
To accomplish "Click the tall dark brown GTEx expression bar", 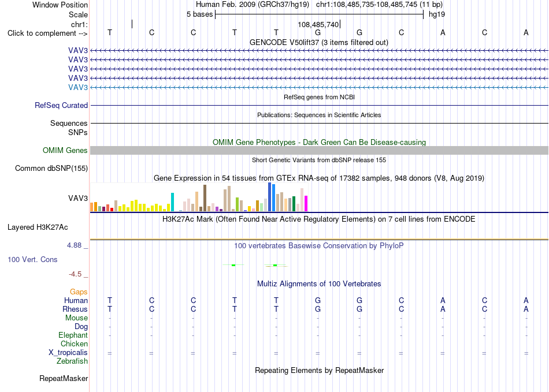I will pyautogui.click(x=205, y=198).
